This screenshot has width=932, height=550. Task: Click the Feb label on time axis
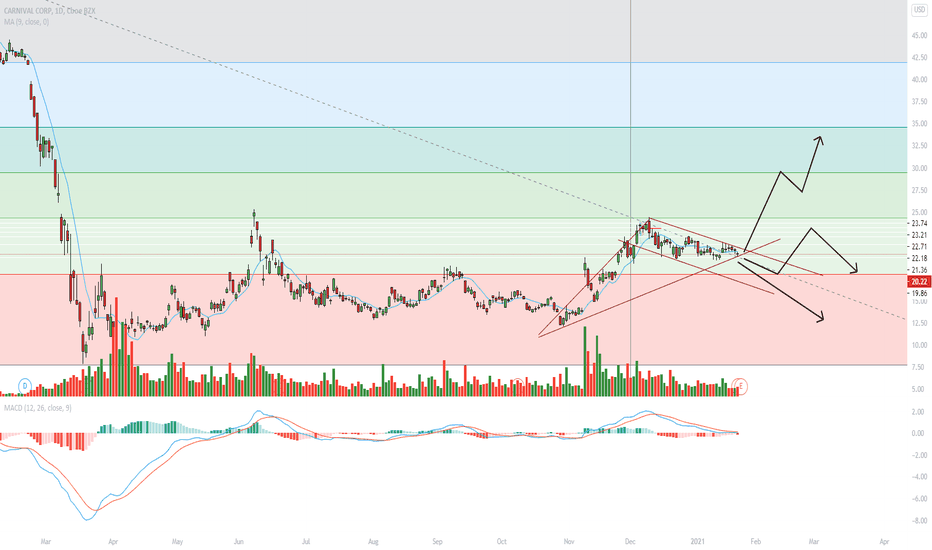pyautogui.click(x=755, y=542)
